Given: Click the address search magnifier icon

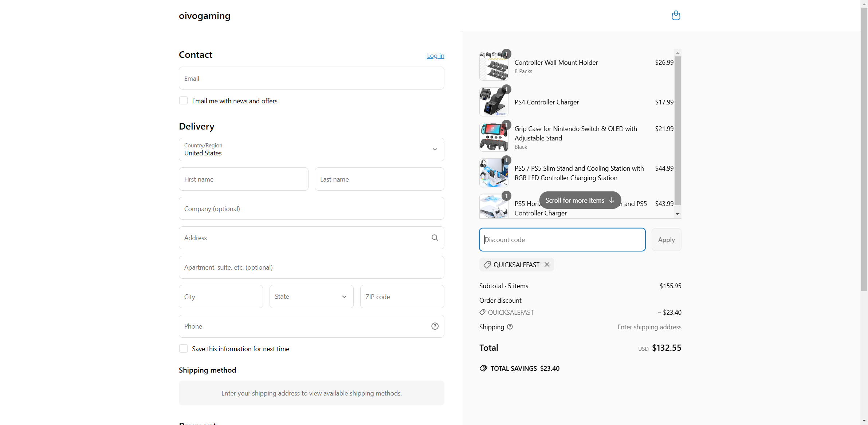Looking at the screenshot, I should click(x=435, y=238).
